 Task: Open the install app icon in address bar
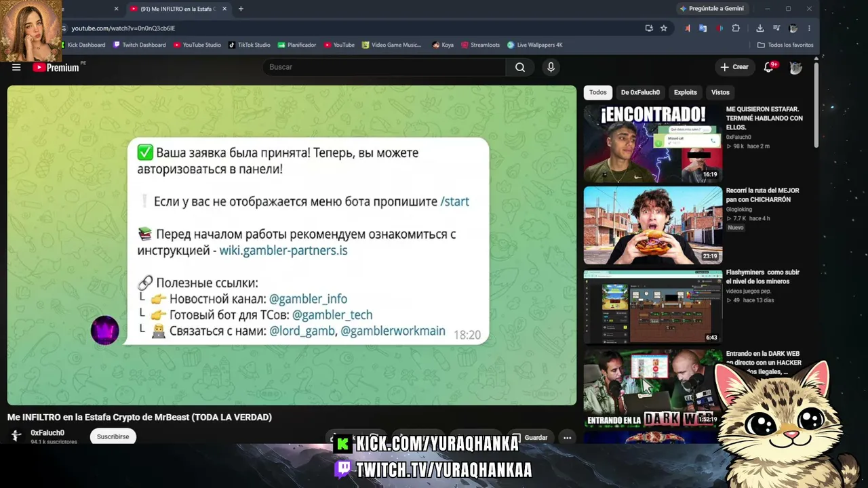click(649, 28)
